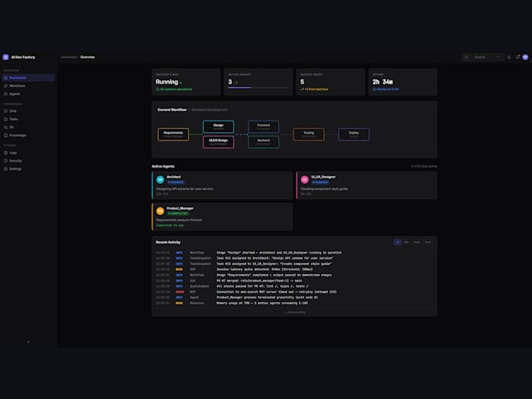The height and width of the screenshot is (399, 532).
Task: Focus the Search field
Action: coord(482,57)
